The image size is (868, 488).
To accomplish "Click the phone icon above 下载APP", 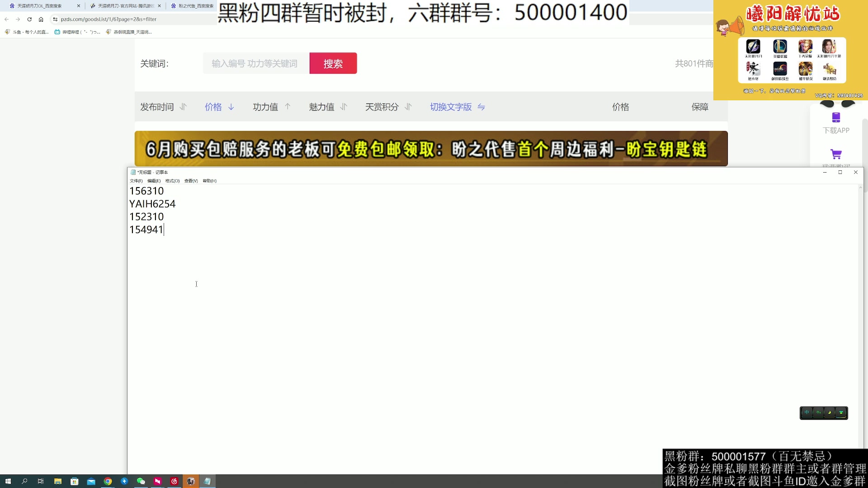I will tap(836, 117).
